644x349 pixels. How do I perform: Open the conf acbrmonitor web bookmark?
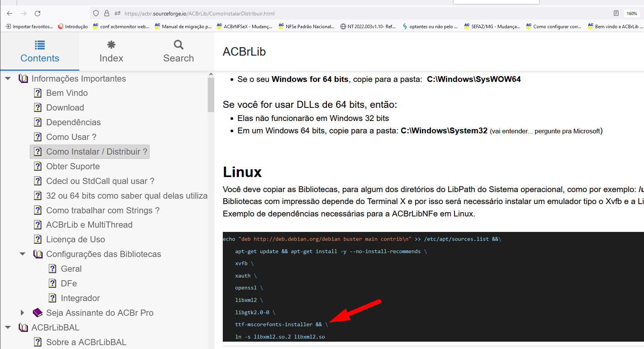[x=121, y=26]
